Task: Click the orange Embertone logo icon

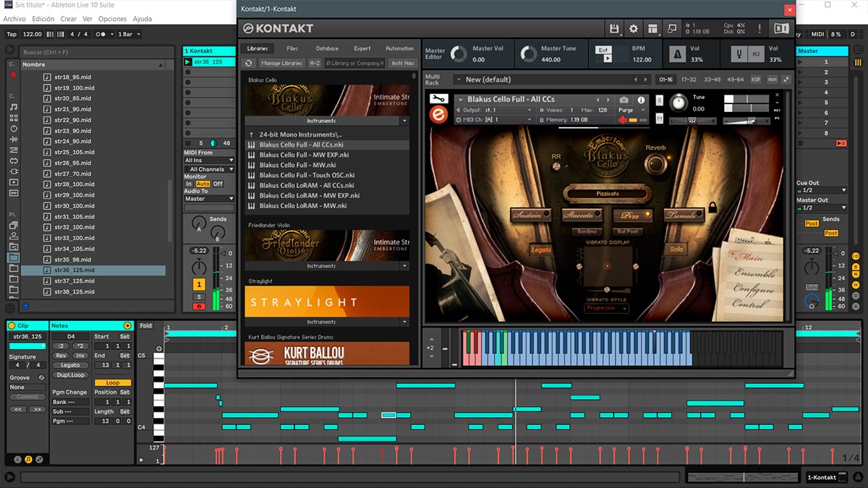Action: [439, 114]
